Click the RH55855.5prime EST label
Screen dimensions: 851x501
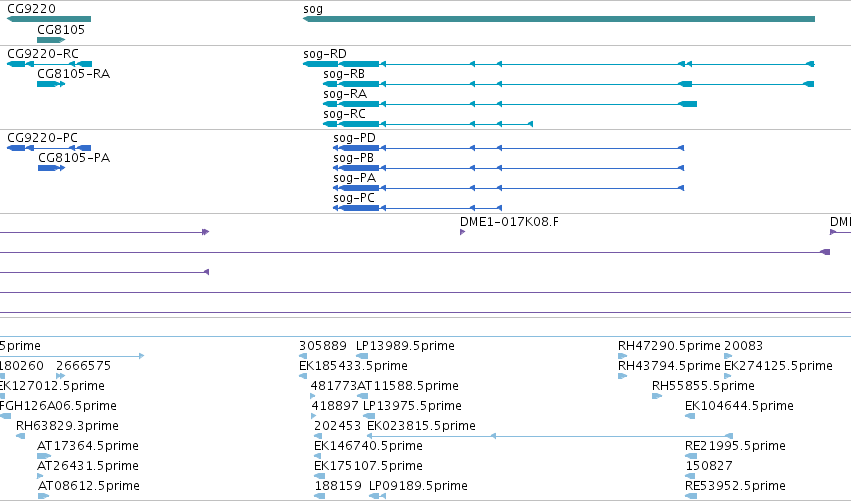[x=703, y=386]
